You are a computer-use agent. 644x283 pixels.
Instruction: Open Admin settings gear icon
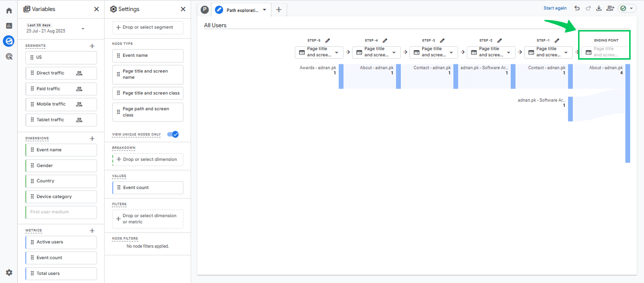point(9,273)
